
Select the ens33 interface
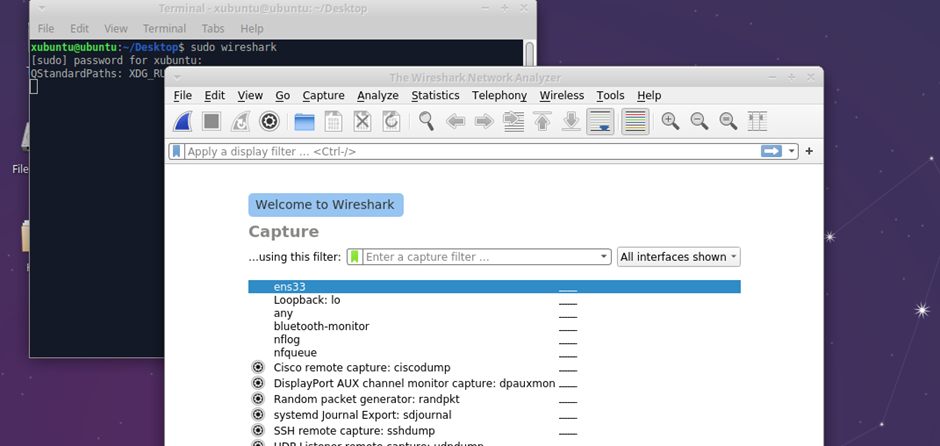pos(494,287)
